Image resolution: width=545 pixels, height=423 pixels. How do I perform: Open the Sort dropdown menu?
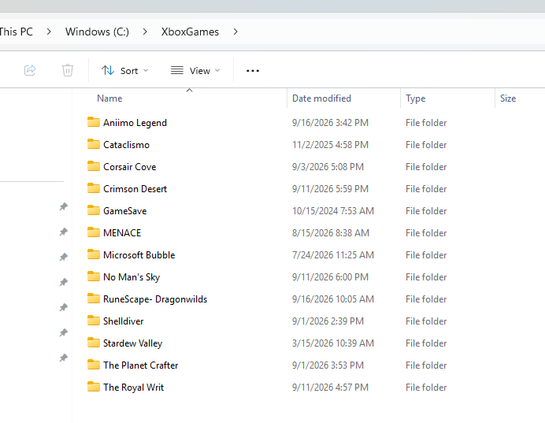pos(125,71)
